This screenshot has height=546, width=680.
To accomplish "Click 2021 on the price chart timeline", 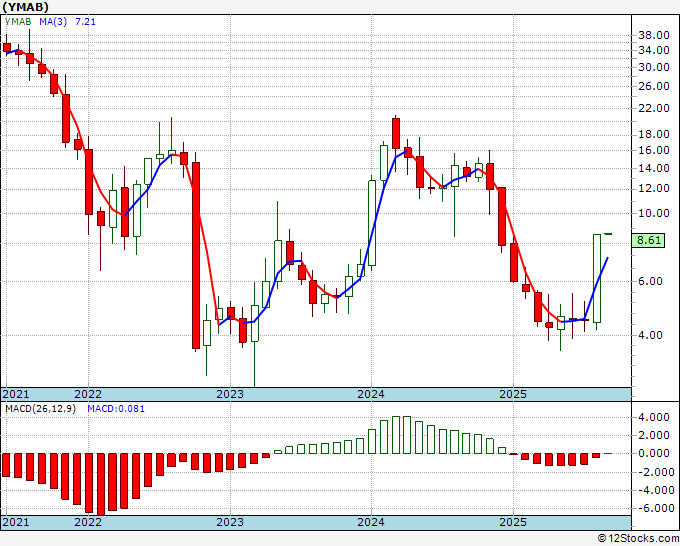I will (16, 394).
